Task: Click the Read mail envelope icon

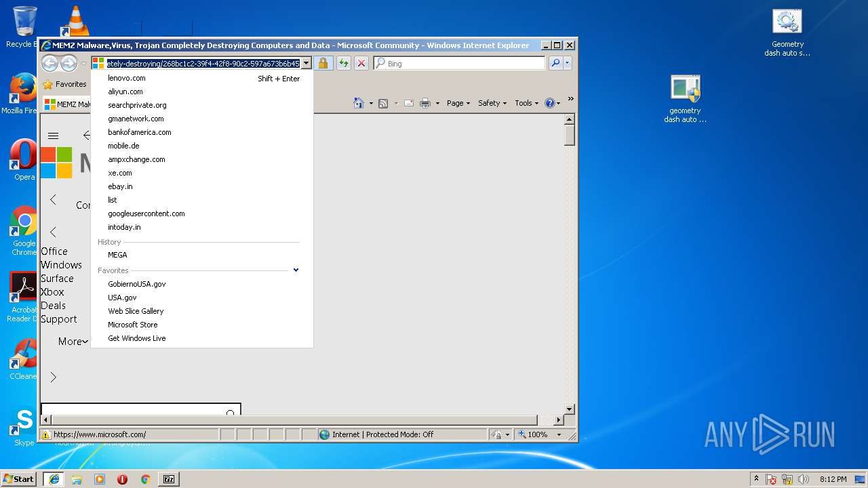Action: click(409, 103)
